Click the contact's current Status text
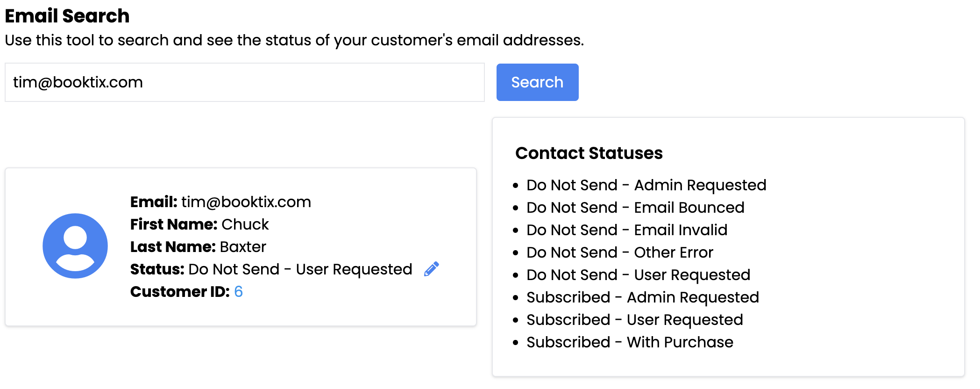 pyautogui.click(x=300, y=269)
